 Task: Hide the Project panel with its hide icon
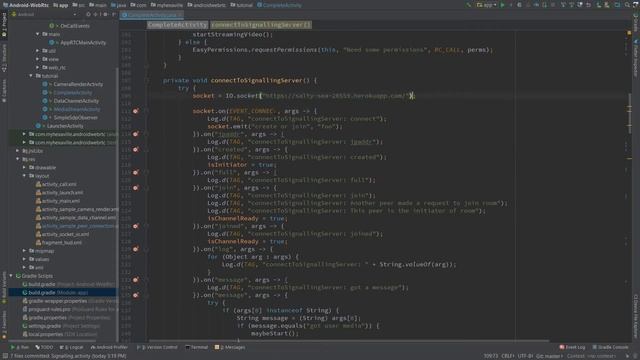[x=114, y=14]
